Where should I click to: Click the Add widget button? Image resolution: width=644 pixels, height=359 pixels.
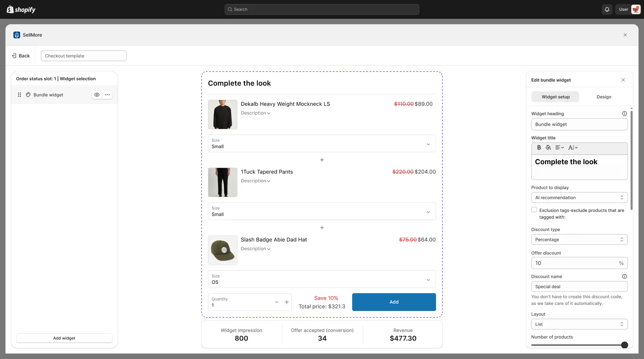click(x=64, y=338)
